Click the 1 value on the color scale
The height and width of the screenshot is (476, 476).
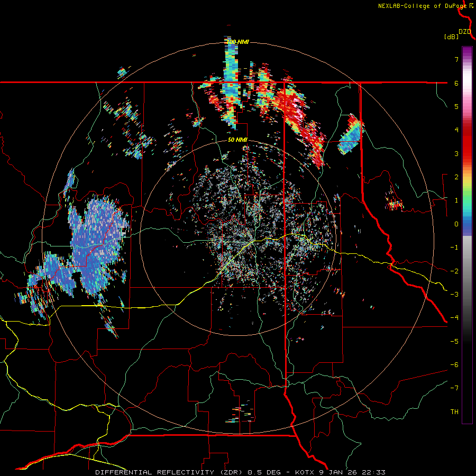click(456, 200)
